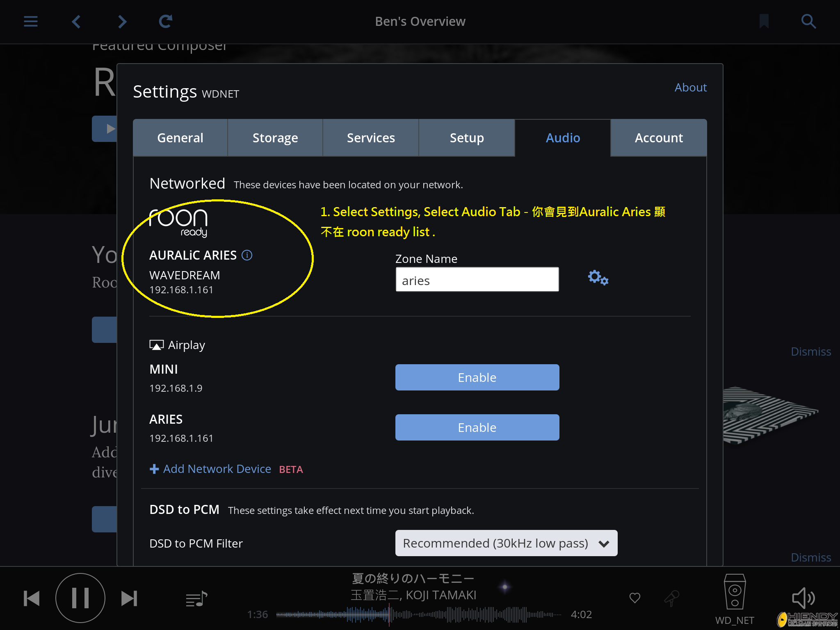This screenshot has width=840, height=630.
Task: Open the hamburger navigation menu
Action: pos(31,21)
